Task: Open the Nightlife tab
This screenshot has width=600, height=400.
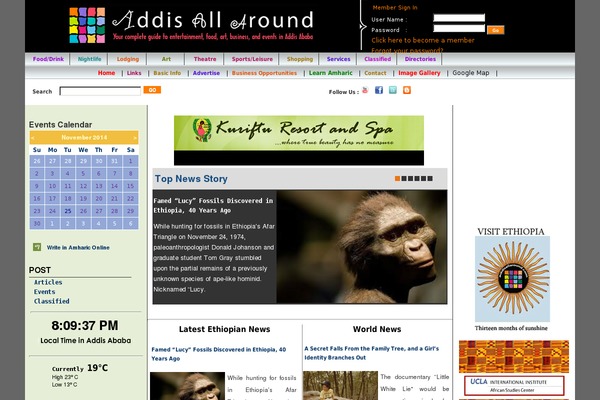Action: pos(90,59)
